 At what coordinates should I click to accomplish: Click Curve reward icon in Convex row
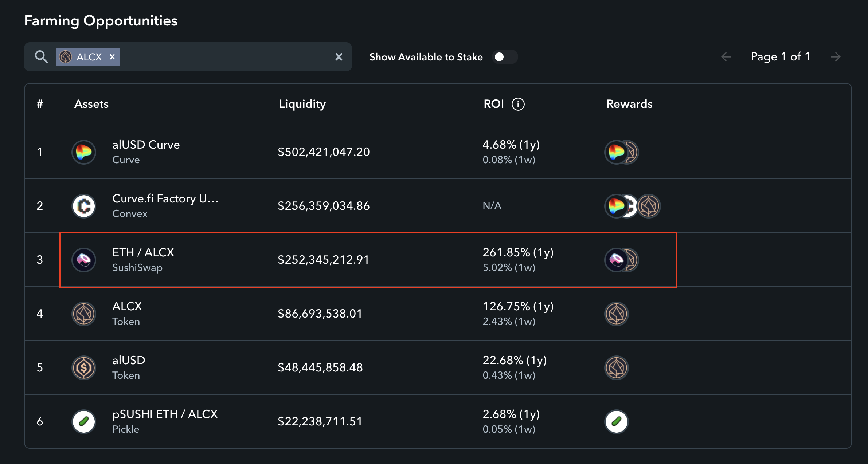(x=616, y=206)
